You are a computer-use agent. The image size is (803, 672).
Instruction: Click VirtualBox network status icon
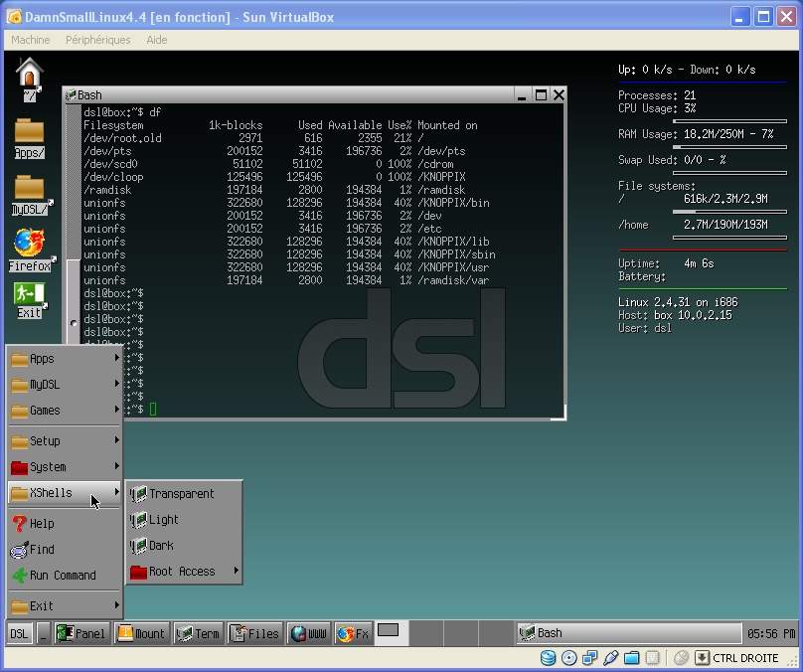pos(590,658)
